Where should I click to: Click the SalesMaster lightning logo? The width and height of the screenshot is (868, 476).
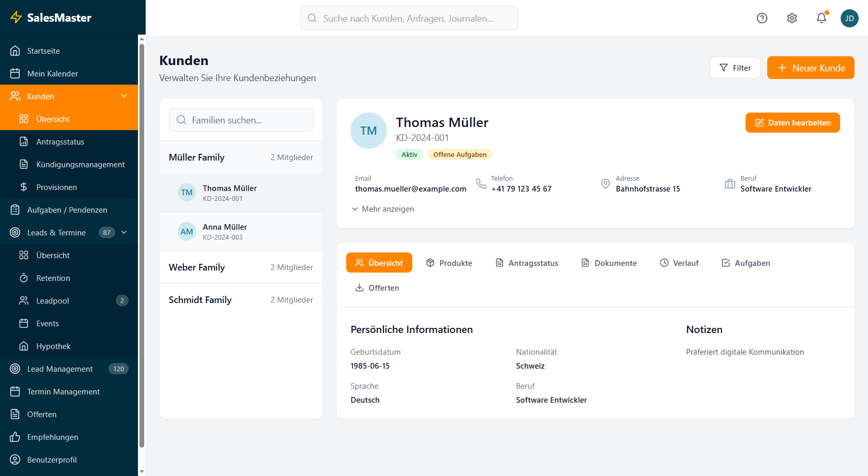click(x=17, y=18)
